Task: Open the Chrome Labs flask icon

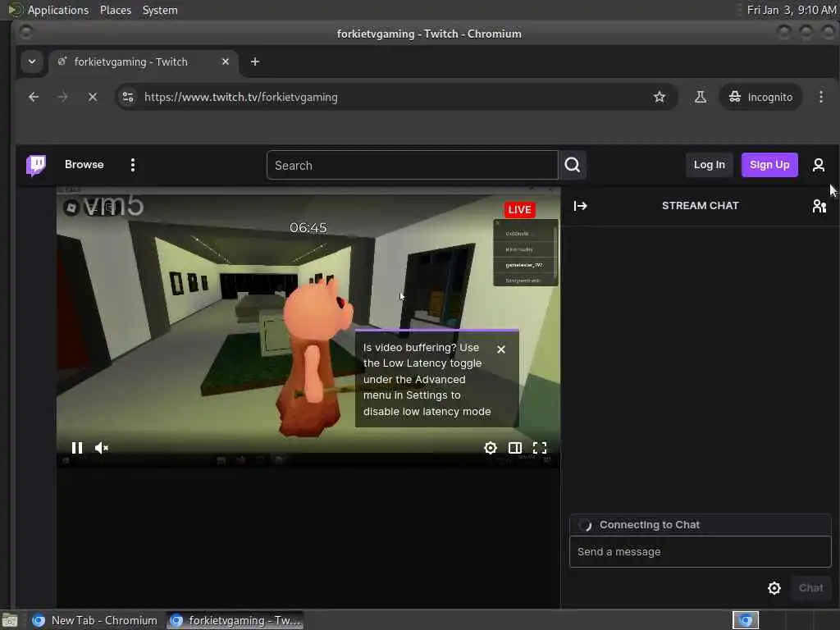Action: pos(701,97)
